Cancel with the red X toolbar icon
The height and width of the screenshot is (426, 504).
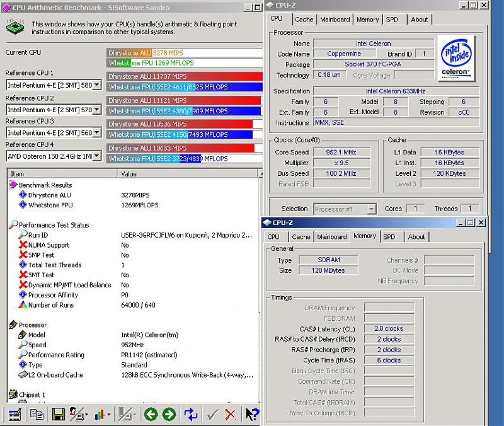click(230, 415)
